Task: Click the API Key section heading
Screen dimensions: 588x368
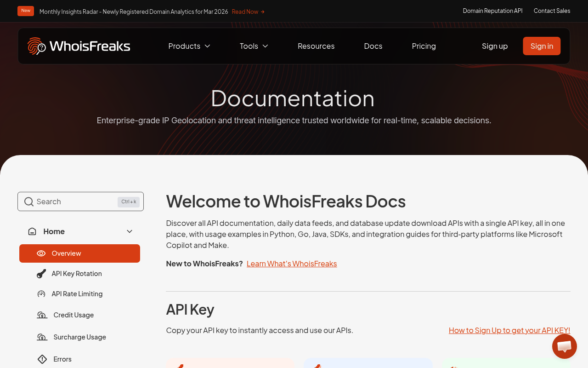Action: pos(190,310)
